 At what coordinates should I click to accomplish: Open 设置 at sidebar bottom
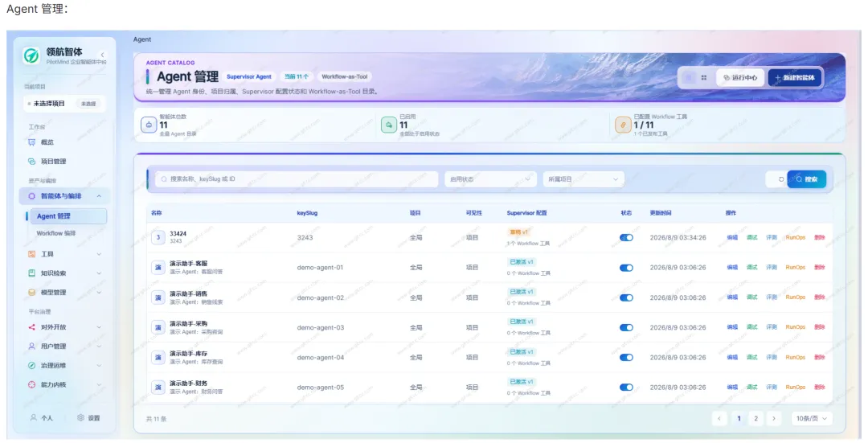pyautogui.click(x=88, y=418)
